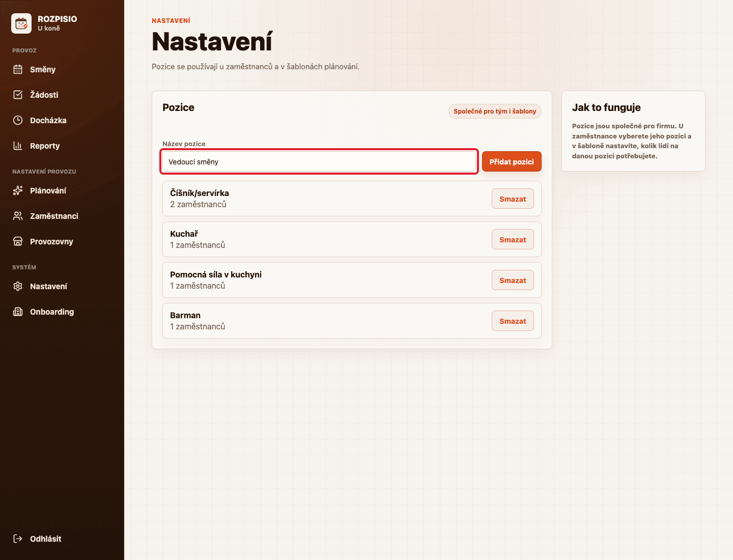Viewport: 733px width, 560px height.
Task: Click the Onboarding building icon
Action: pos(18,312)
